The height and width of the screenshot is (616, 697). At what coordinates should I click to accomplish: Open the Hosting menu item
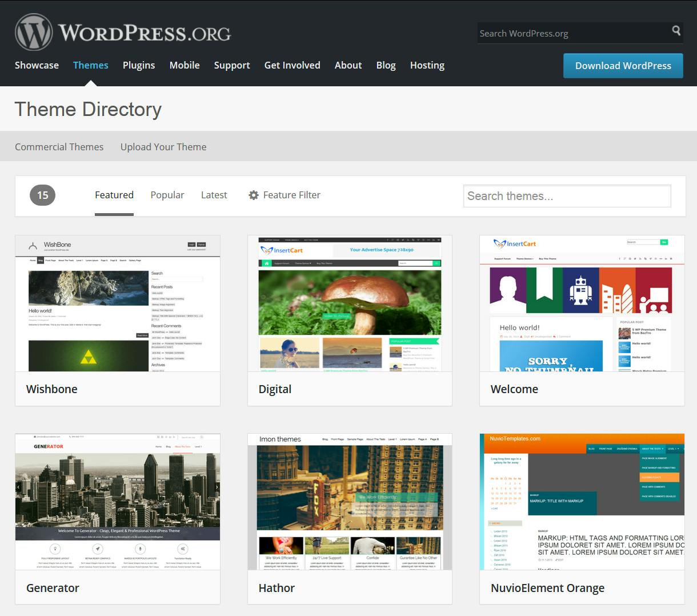[427, 65]
